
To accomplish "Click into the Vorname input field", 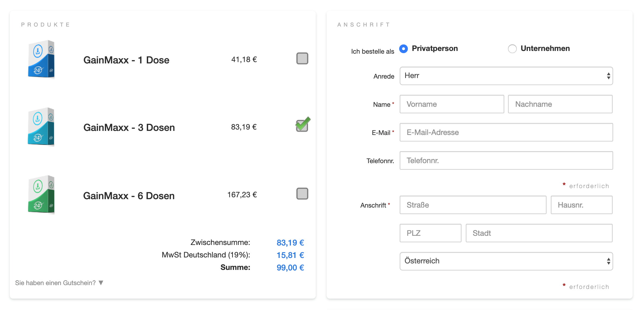I will (x=452, y=104).
